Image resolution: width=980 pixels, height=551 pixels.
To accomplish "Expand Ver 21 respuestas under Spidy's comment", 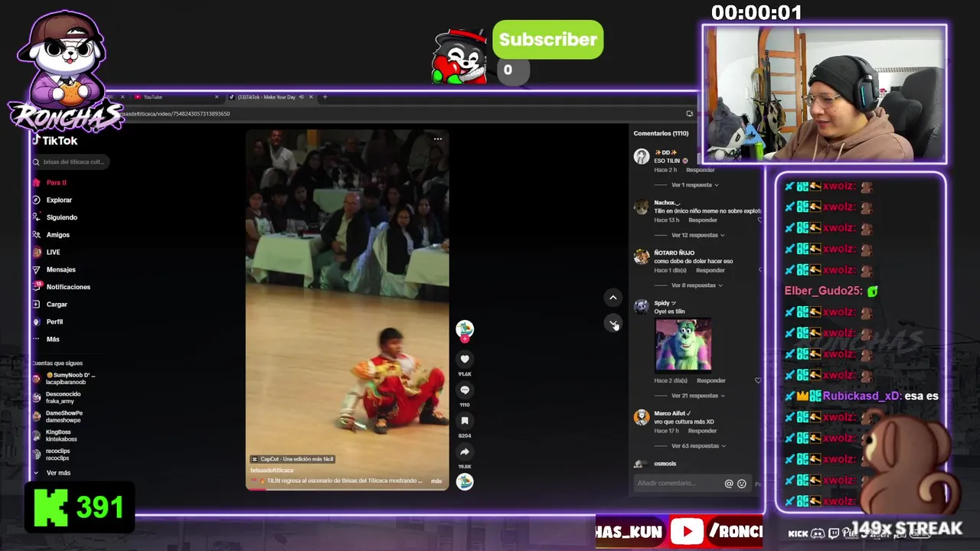I will pos(697,396).
